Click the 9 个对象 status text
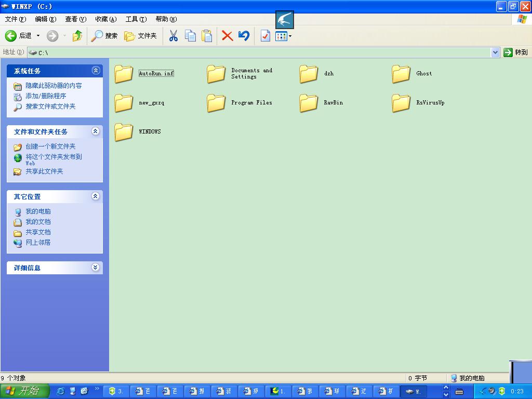 click(x=13, y=378)
